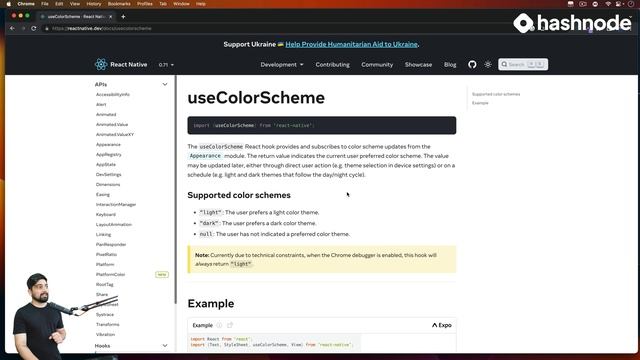Select AccessibilityInfo in the sidebar
This screenshot has width=640, height=360.
(113, 95)
